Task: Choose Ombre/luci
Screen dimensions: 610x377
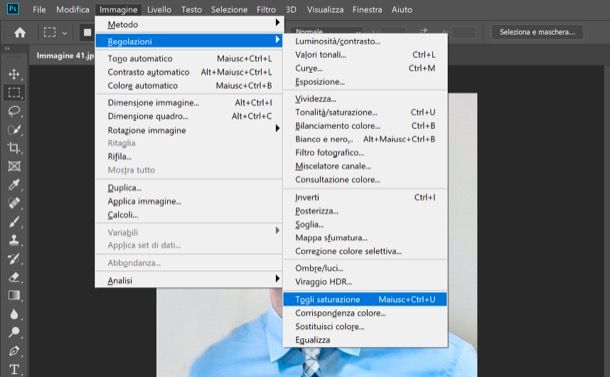Action: tap(365, 268)
